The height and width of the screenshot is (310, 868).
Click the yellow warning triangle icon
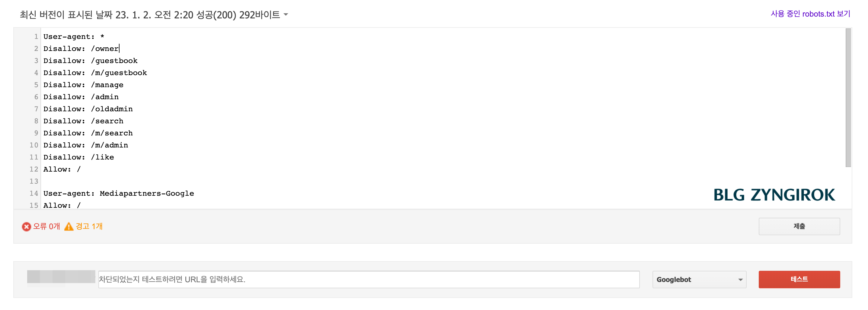(70, 226)
